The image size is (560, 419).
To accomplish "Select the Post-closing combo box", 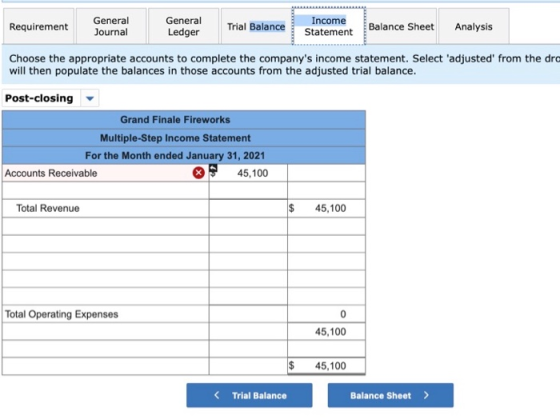I will click(x=50, y=98).
